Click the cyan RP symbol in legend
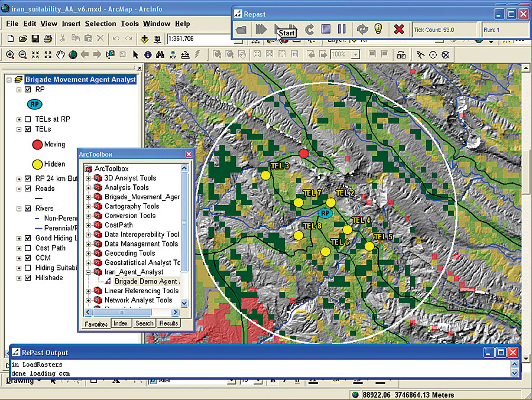The width and height of the screenshot is (532, 400). 35,104
